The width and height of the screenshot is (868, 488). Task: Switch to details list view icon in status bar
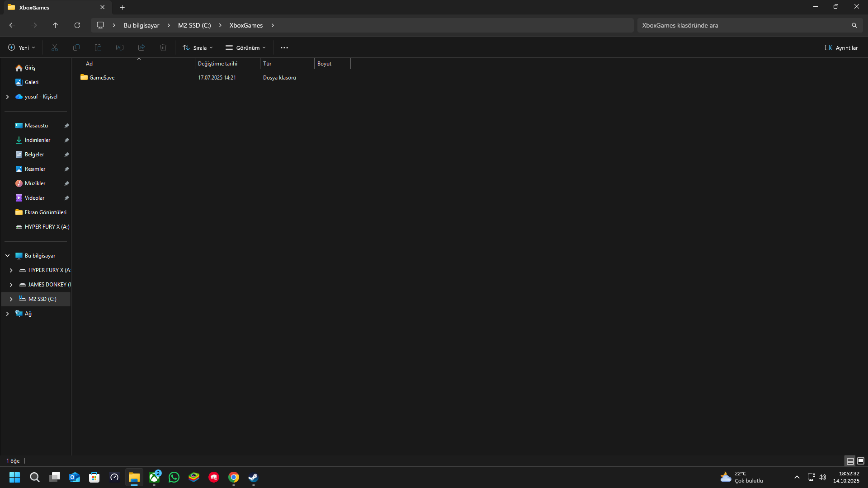(850, 461)
